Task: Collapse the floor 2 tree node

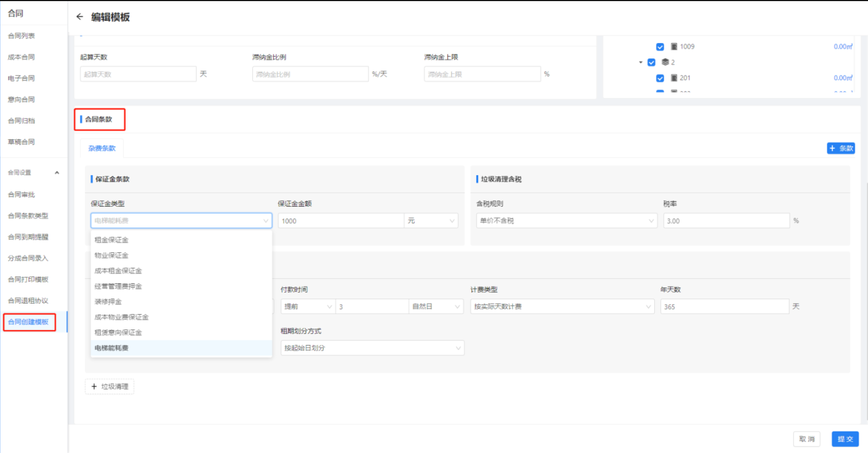Action: point(641,62)
